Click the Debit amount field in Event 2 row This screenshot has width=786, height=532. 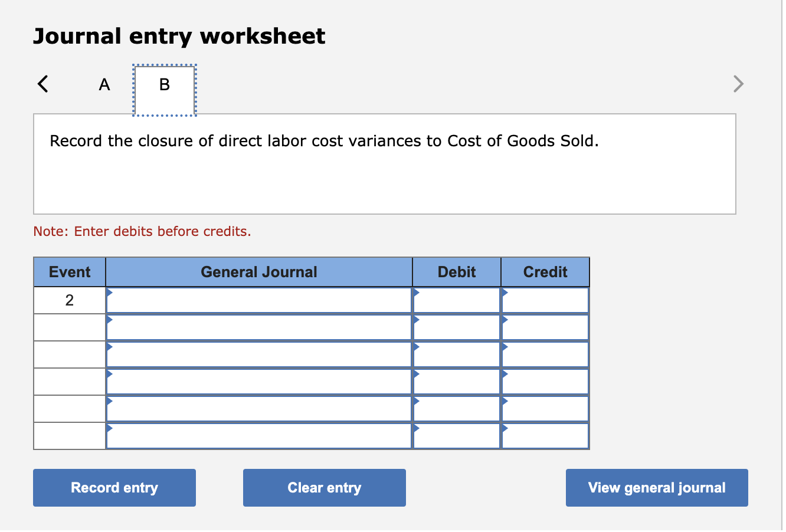pos(456,300)
